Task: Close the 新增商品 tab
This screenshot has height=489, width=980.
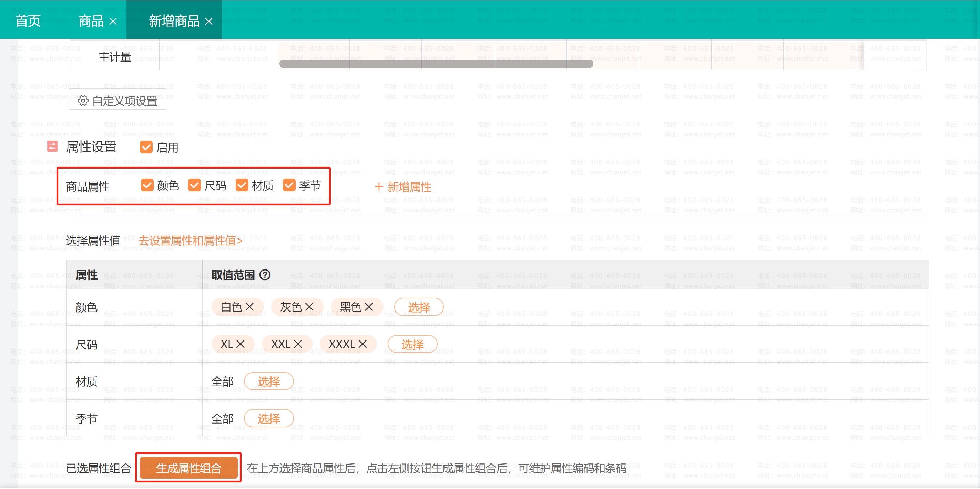Action: click(x=209, y=22)
